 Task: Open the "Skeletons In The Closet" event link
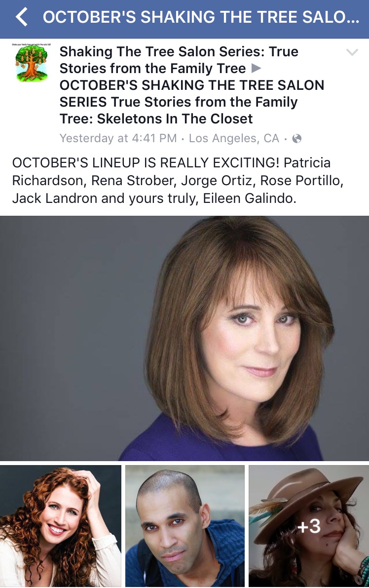(192, 102)
